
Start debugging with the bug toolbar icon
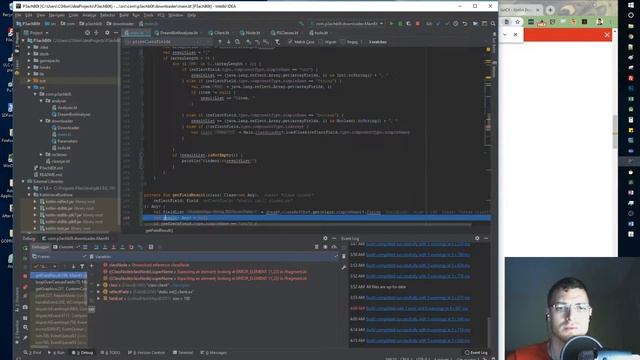pyautogui.click(x=400, y=24)
